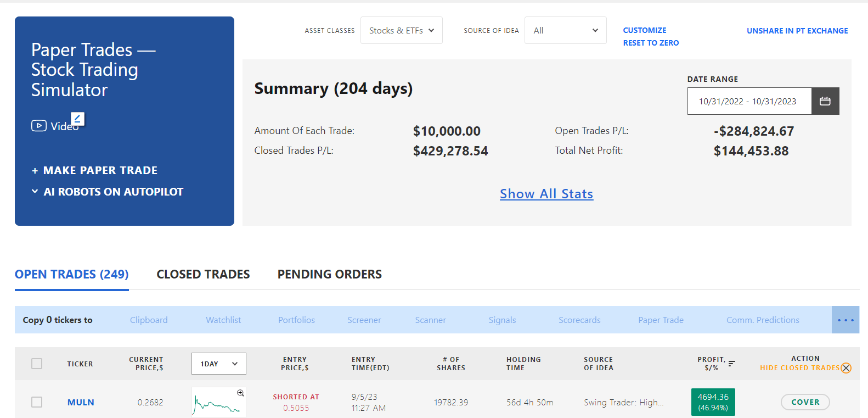Click the Profit $/% column header
The height and width of the screenshot is (418, 868).
pyautogui.click(x=711, y=364)
